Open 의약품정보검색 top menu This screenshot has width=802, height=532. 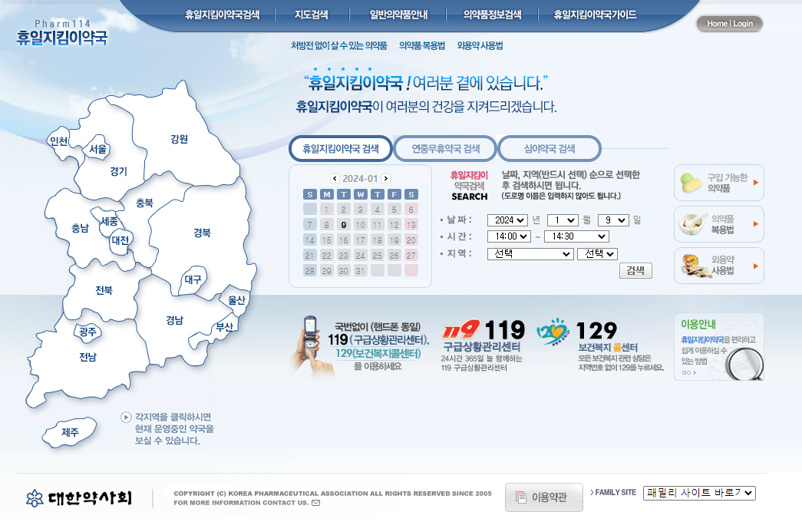(x=492, y=15)
